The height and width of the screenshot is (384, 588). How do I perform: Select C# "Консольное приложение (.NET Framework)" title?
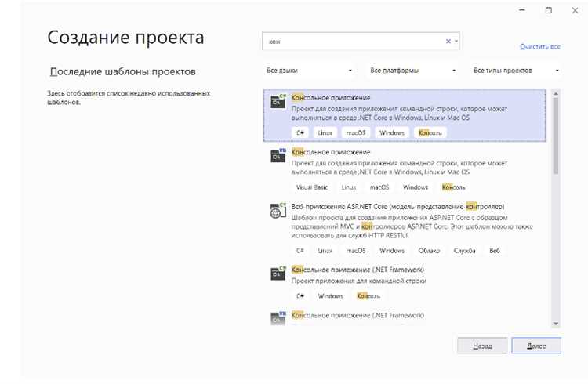pyautogui.click(x=358, y=270)
